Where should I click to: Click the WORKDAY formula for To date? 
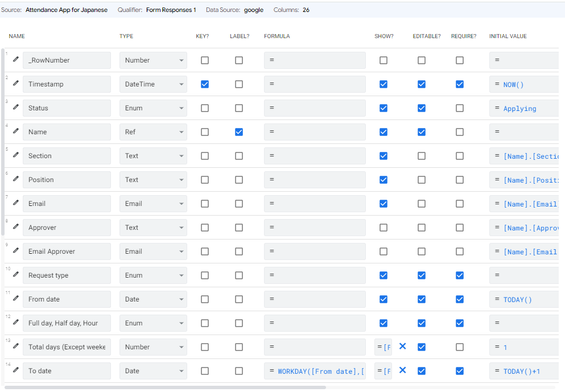[315, 371]
